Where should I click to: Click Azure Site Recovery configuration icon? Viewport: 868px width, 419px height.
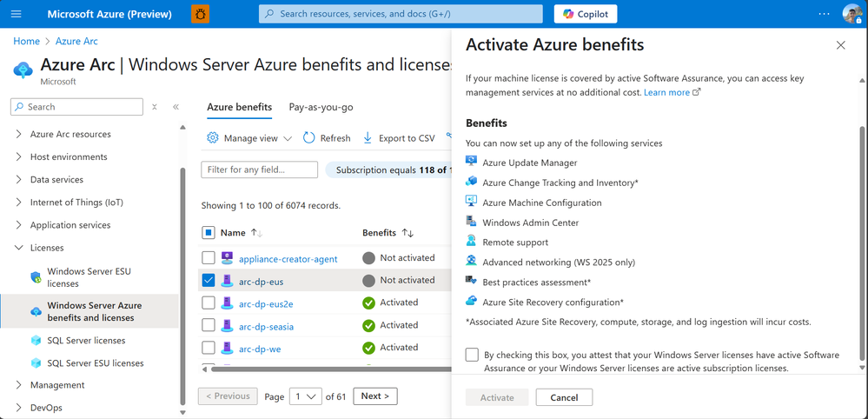(x=471, y=301)
